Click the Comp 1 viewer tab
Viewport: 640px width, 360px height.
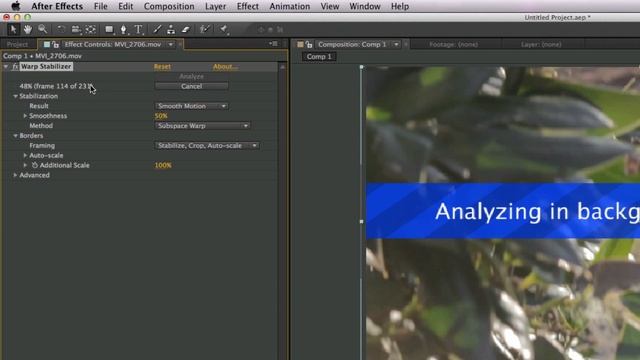point(319,57)
